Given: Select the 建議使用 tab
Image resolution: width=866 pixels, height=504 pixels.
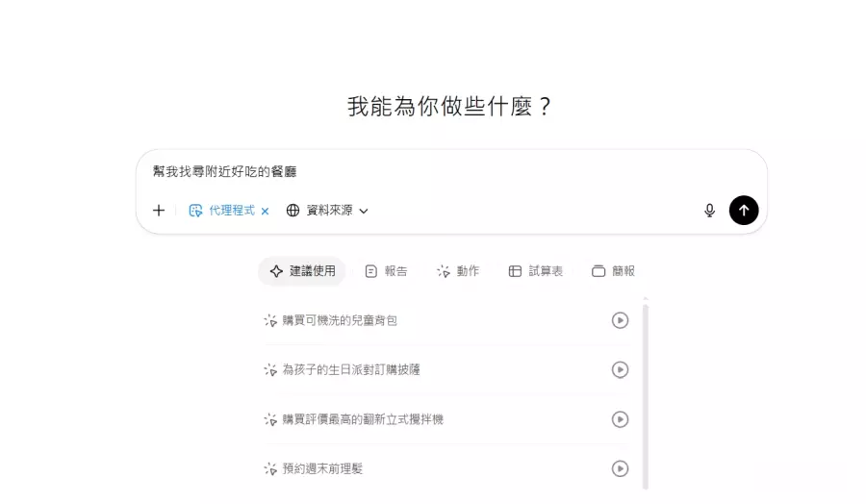Looking at the screenshot, I should pos(302,271).
